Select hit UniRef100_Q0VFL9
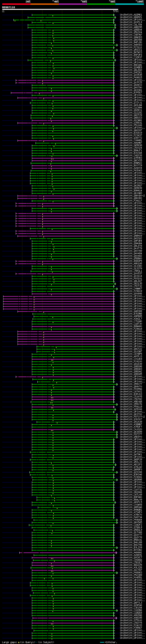Screen dimensions: 146x644 (x=131, y=22)
